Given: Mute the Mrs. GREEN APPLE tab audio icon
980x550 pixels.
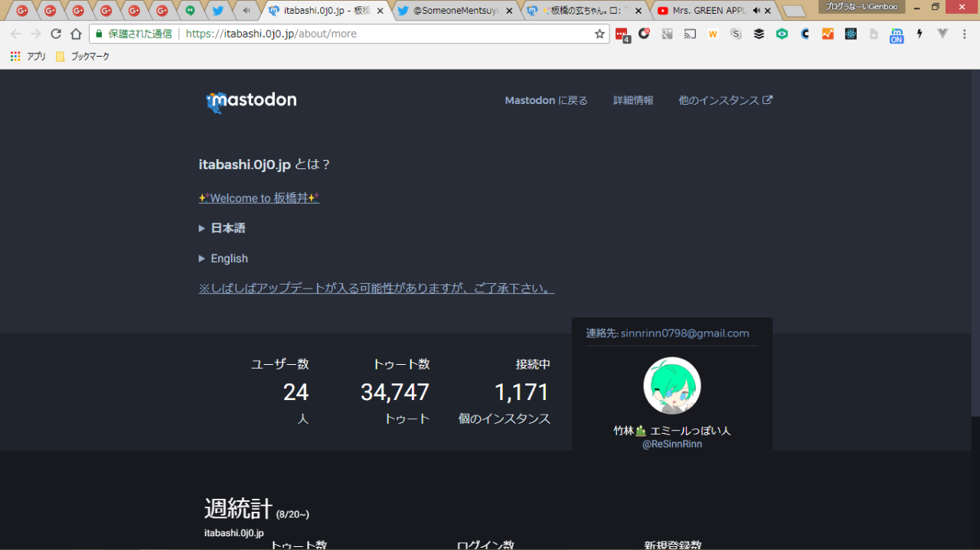Looking at the screenshot, I should (x=756, y=11).
